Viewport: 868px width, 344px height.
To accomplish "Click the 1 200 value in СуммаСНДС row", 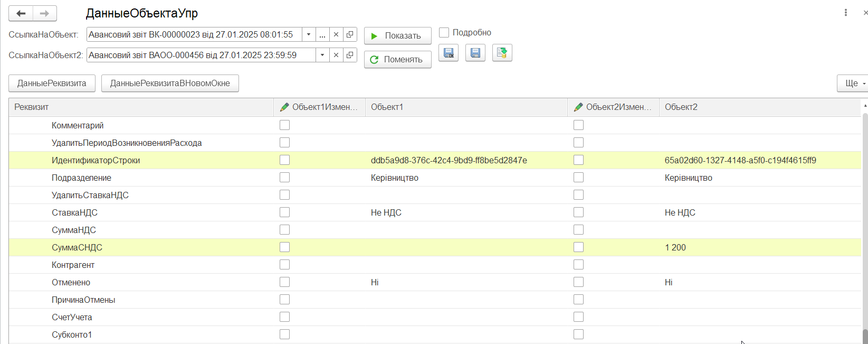I will 675,247.
